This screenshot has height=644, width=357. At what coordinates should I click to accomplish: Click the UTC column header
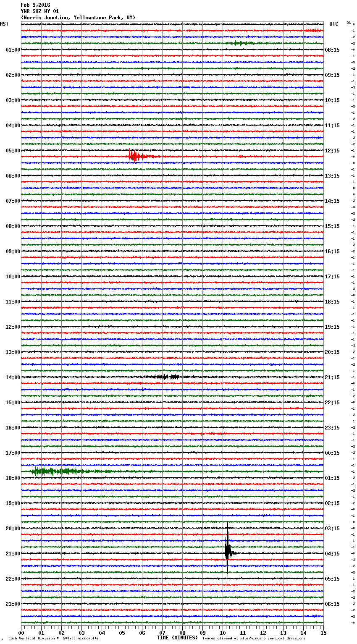pyautogui.click(x=334, y=24)
